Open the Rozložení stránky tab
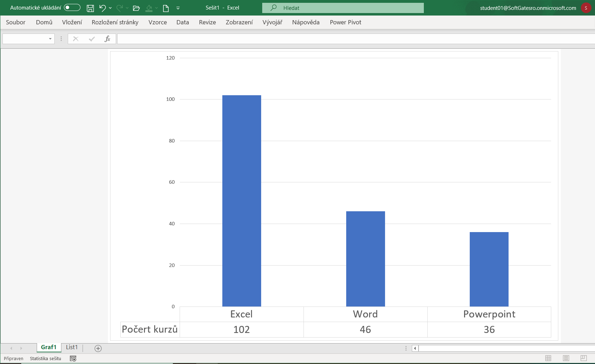This screenshot has width=595, height=364. coord(115,22)
